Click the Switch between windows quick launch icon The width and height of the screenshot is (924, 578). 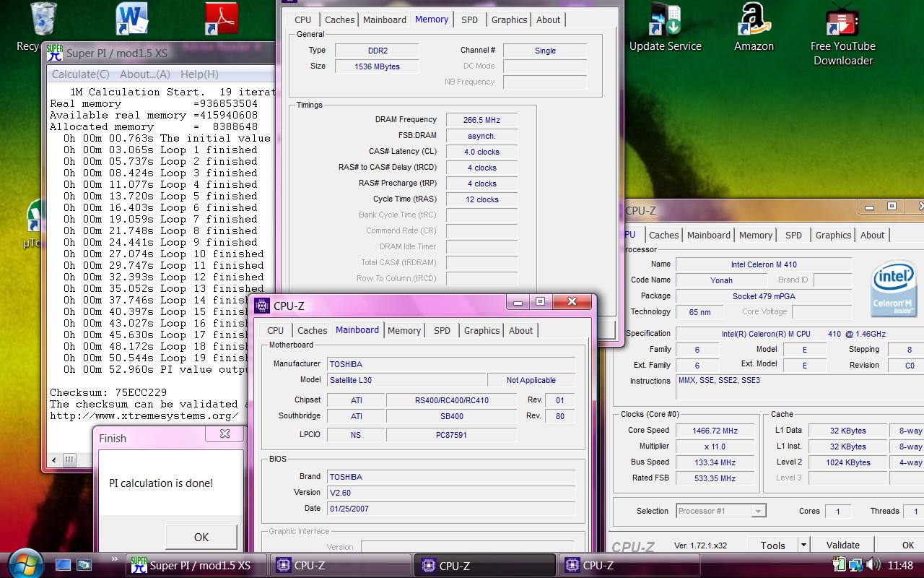click(x=84, y=565)
